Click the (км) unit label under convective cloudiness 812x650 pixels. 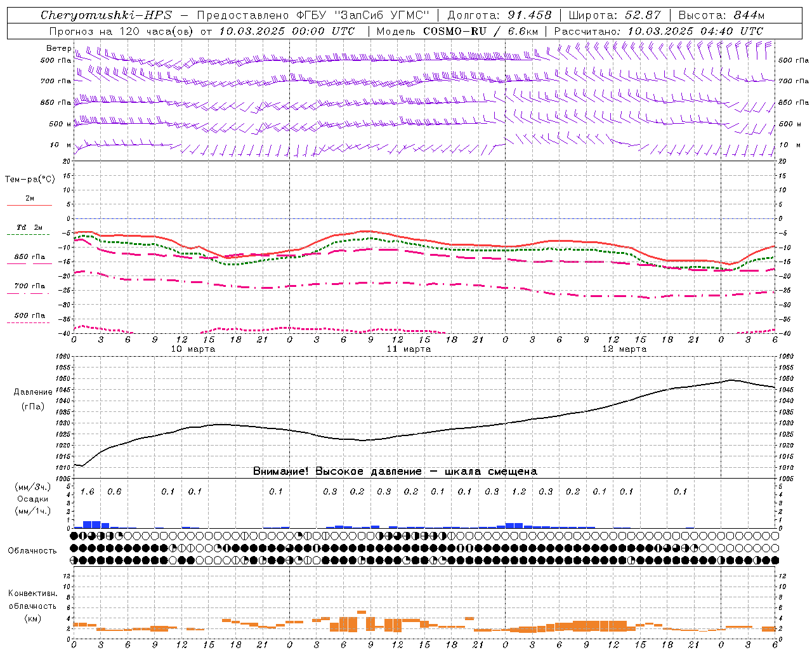point(33,618)
